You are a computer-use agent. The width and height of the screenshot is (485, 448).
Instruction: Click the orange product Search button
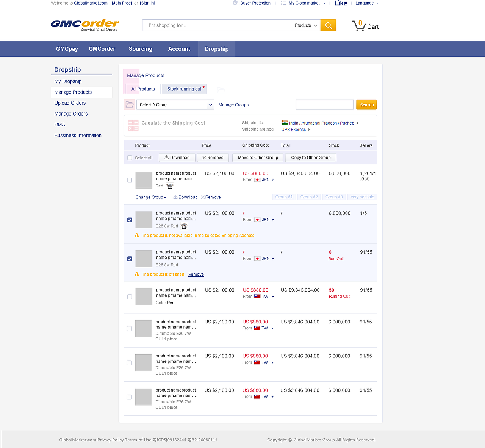(366, 105)
